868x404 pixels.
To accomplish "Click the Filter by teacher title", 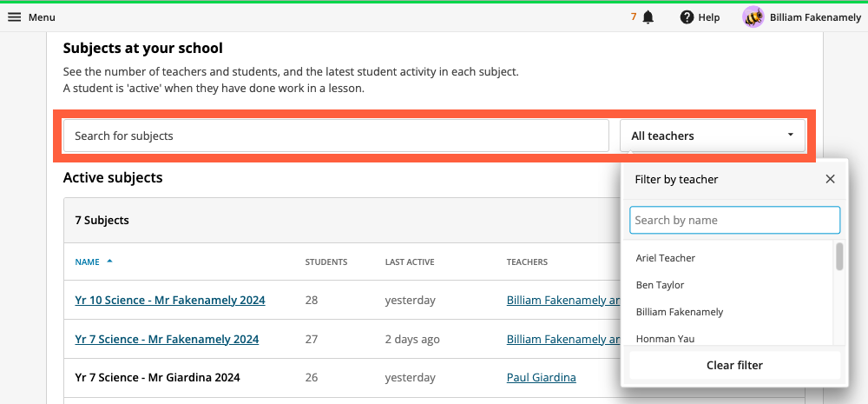I will pyautogui.click(x=676, y=179).
